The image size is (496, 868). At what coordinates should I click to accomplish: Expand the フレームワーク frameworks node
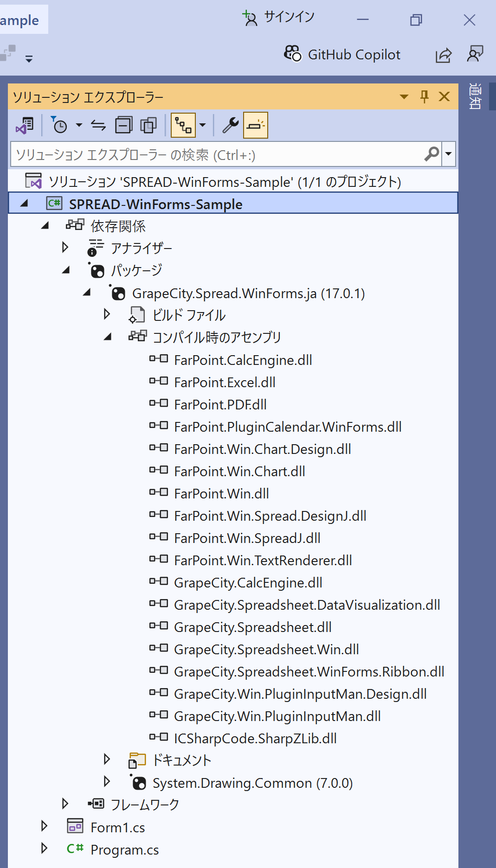pos(65,804)
